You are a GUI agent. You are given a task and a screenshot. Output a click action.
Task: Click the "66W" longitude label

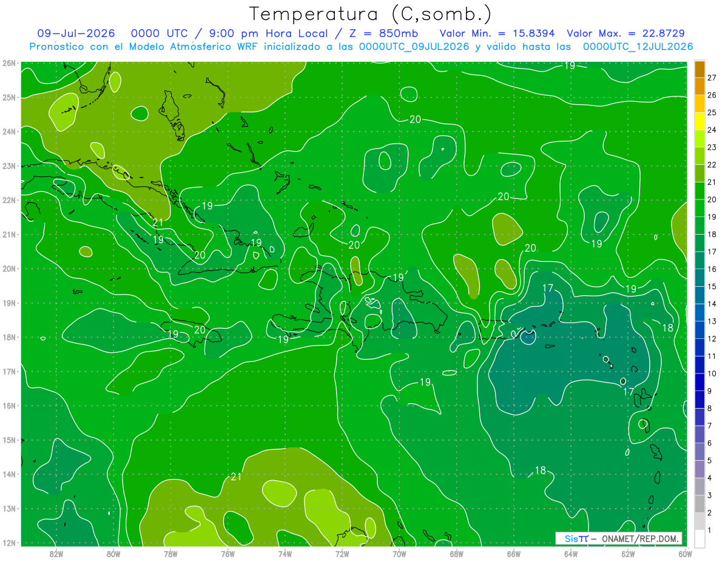click(x=513, y=554)
